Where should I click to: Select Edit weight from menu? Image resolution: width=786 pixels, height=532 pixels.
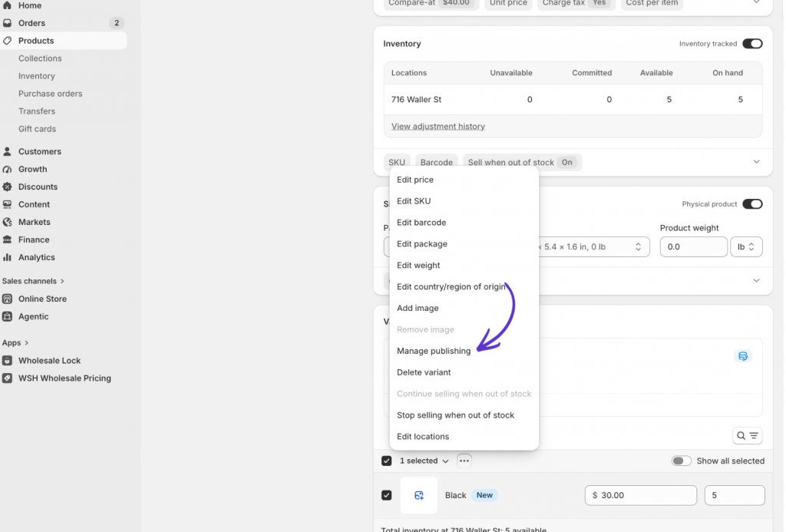pyautogui.click(x=464, y=266)
